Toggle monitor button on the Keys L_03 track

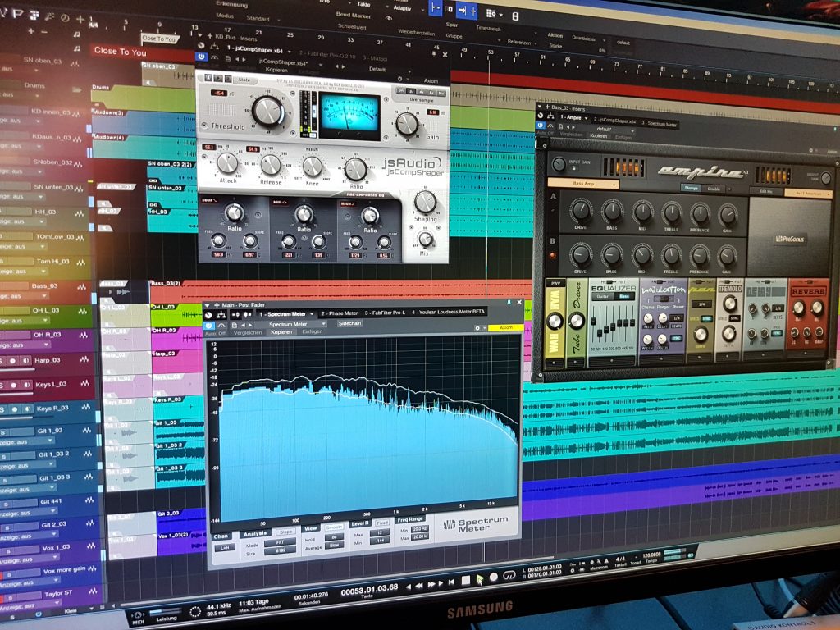[26, 386]
